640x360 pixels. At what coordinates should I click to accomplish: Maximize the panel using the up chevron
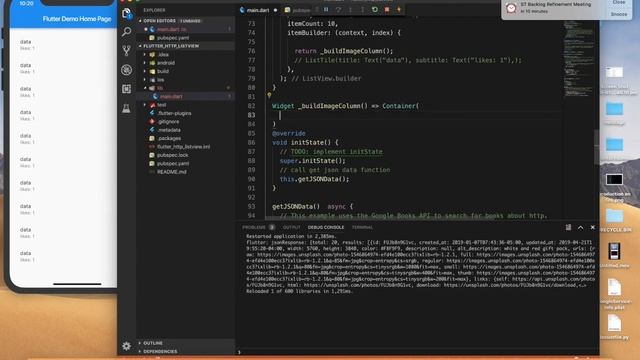[580, 227]
